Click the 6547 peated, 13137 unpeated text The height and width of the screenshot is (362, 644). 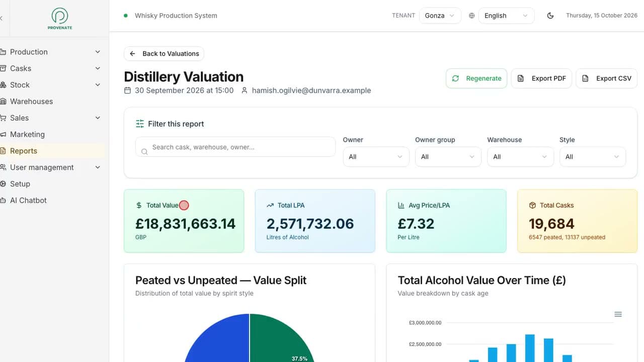(x=567, y=237)
